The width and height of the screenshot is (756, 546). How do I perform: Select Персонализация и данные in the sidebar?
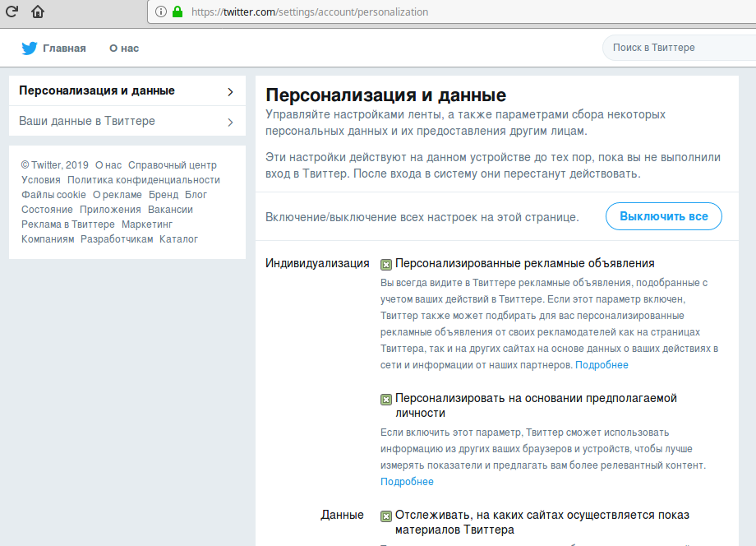coord(127,90)
